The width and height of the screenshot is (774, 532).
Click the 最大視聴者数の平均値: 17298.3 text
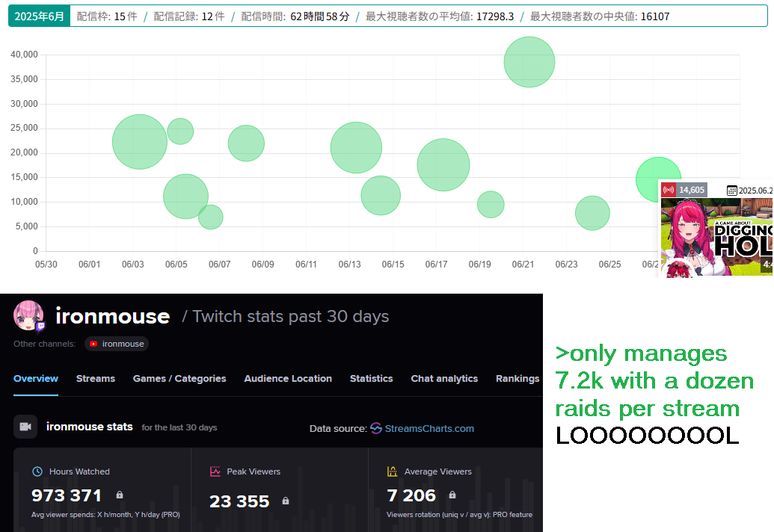(x=439, y=16)
